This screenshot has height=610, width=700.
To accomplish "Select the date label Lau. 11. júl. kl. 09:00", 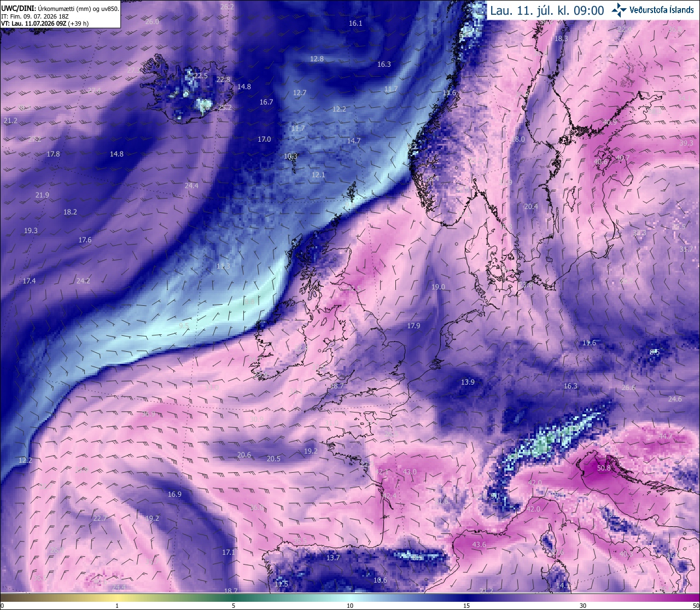I will pos(547,10).
